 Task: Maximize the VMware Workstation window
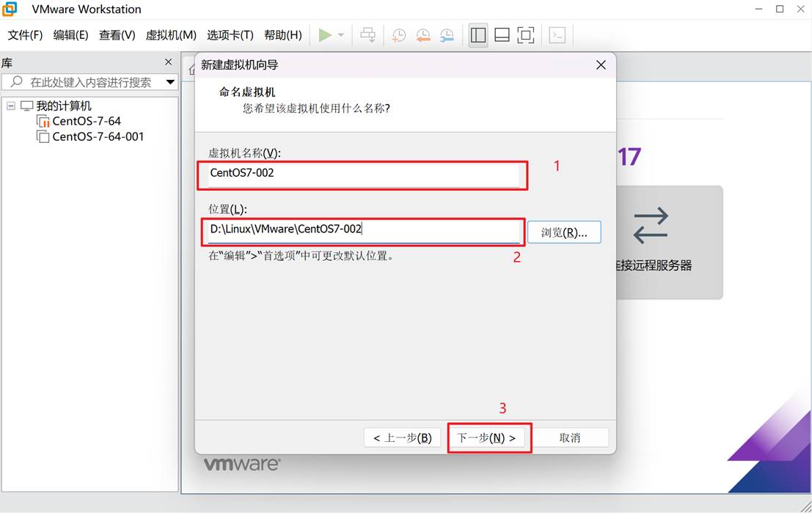780,9
